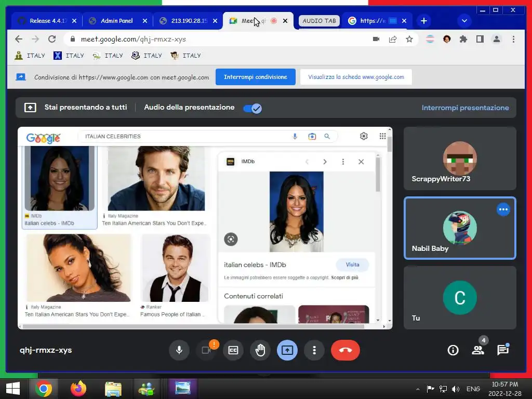Open the browser profile icon
Screen dimensions: 532x399
496,39
